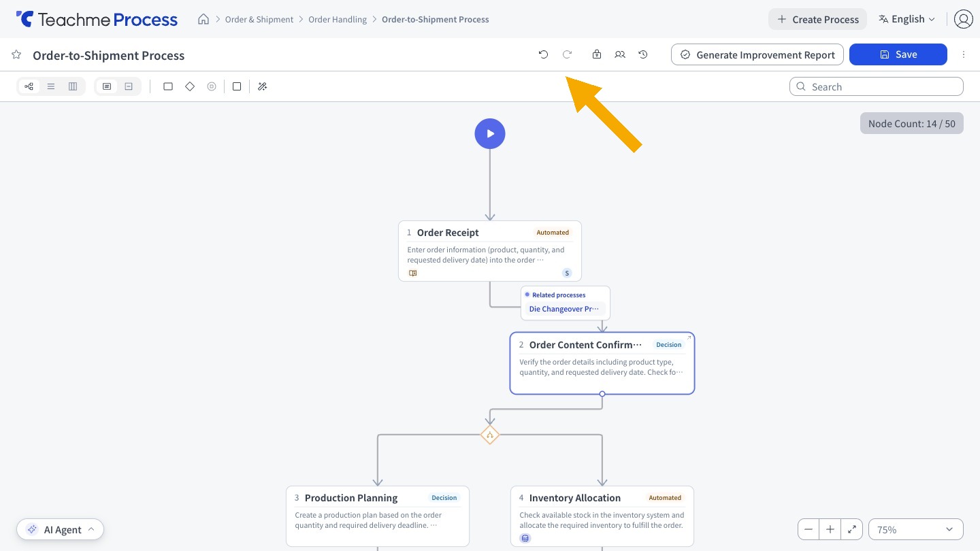
Task: Switch to column view
Action: [73, 86]
